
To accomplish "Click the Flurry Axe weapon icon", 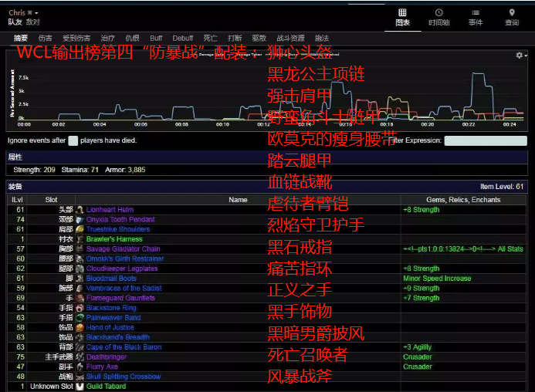I will point(80,367).
